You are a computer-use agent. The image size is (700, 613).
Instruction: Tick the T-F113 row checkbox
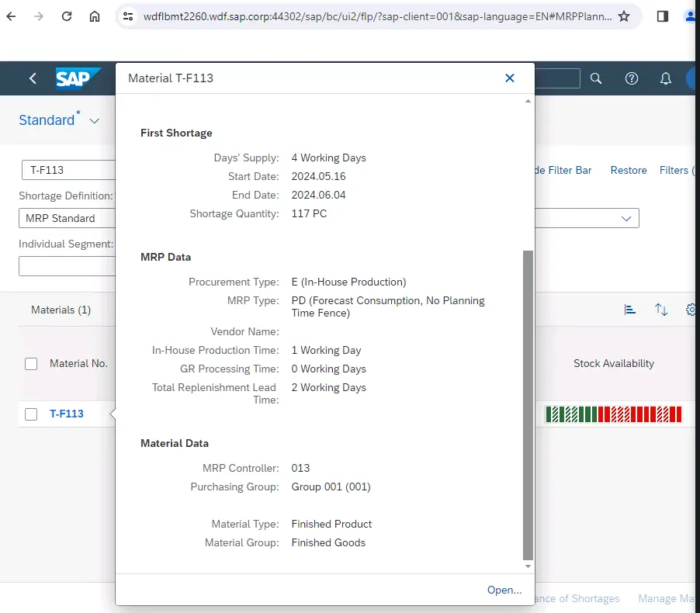[x=31, y=414]
